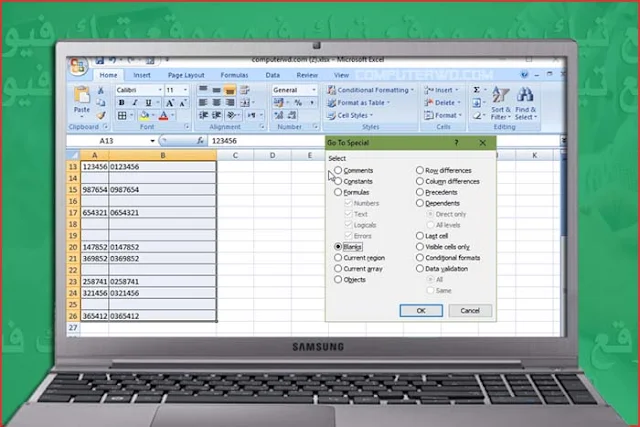Viewport: 640px width, 427px height.
Task: Click the Help question mark in Go To Special
Action: [456, 143]
